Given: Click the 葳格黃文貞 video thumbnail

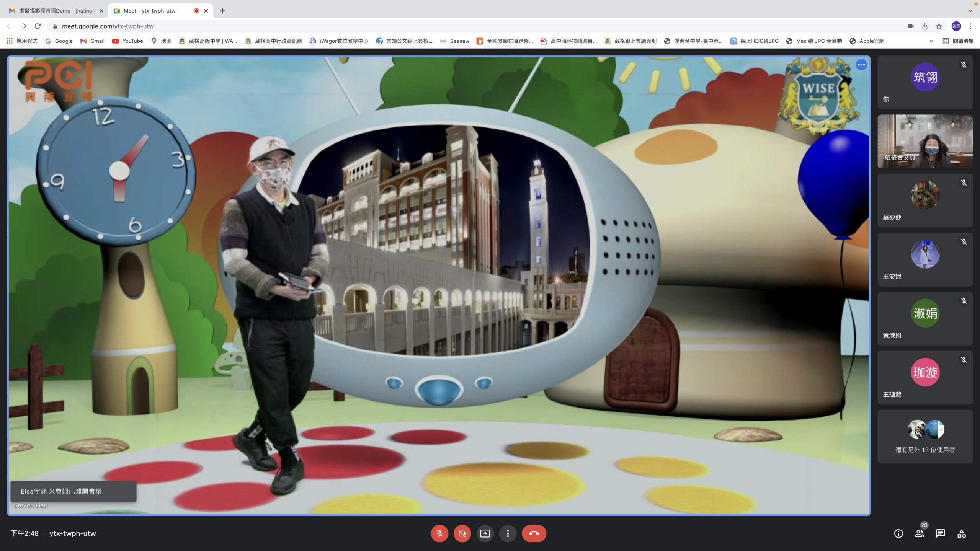Looking at the screenshot, I should click(925, 142).
